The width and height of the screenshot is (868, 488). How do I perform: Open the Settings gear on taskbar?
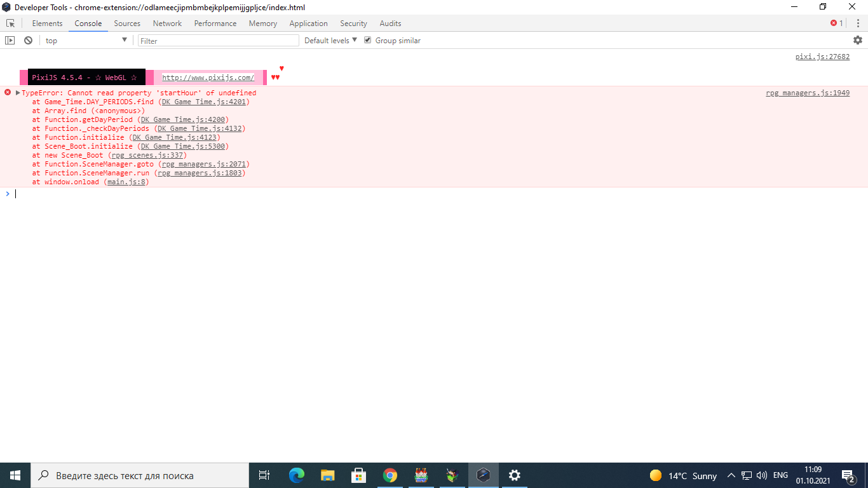(x=515, y=475)
